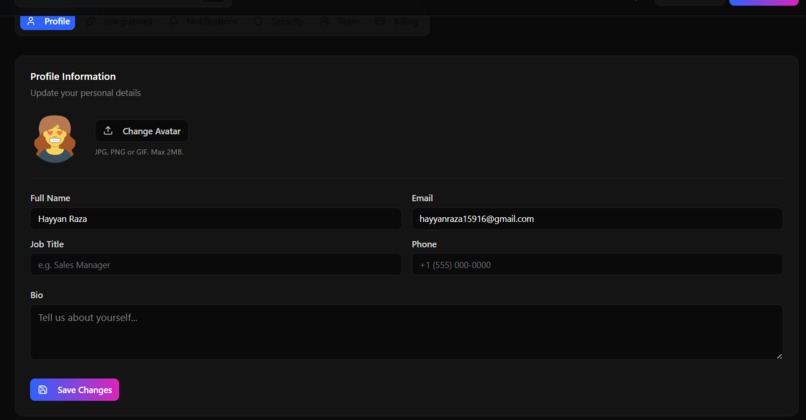This screenshot has width=806, height=420.
Task: Click the Phone label
Action: tap(424, 244)
